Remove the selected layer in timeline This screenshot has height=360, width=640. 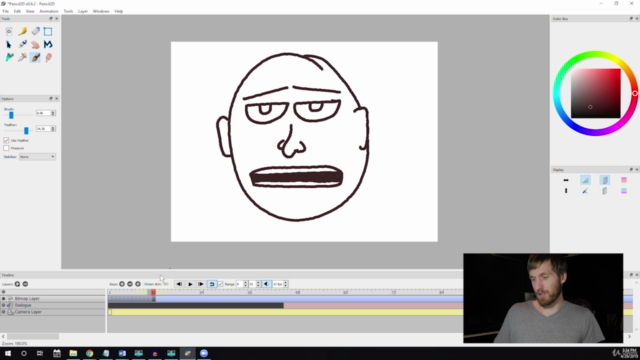click(25, 284)
